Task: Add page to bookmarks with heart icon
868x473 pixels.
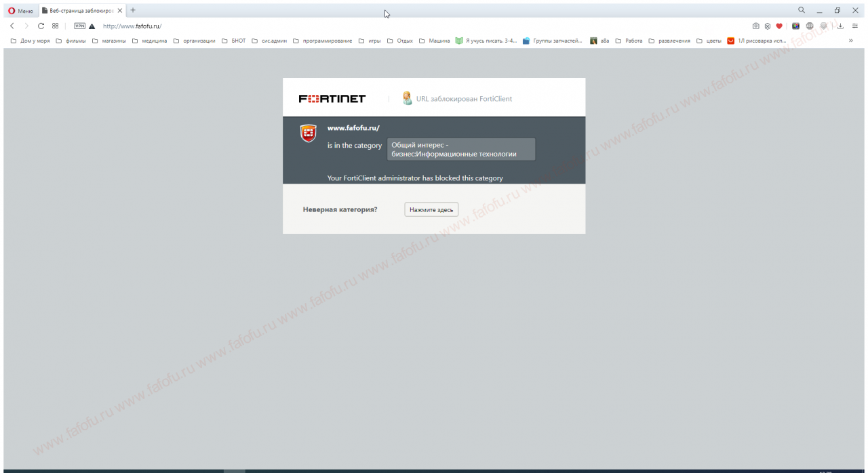Action: tap(779, 26)
